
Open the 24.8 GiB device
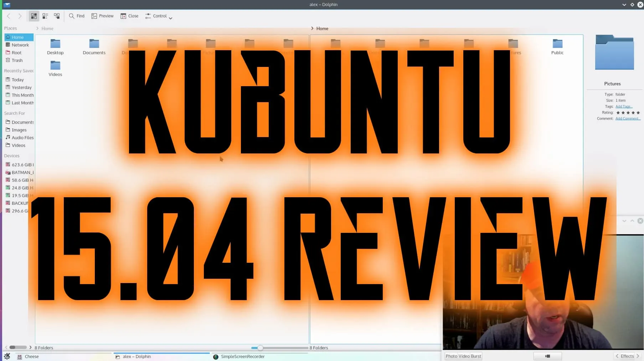pyautogui.click(x=19, y=188)
